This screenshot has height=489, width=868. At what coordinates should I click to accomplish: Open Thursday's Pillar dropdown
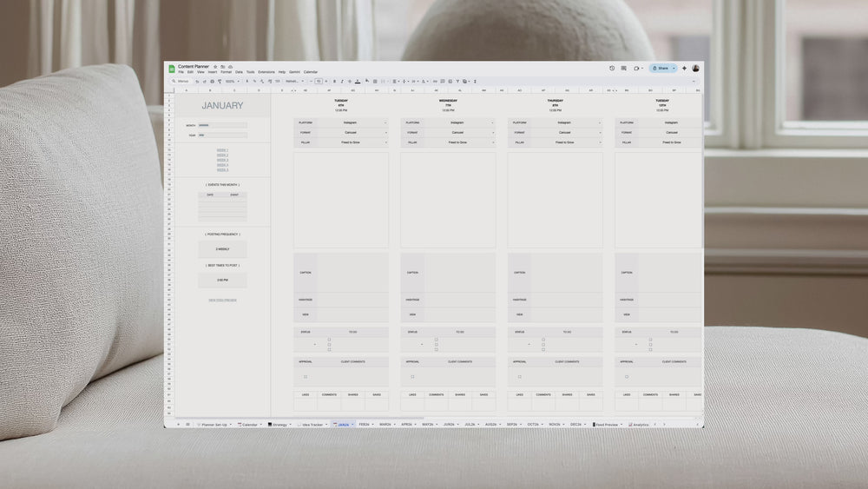coord(600,142)
